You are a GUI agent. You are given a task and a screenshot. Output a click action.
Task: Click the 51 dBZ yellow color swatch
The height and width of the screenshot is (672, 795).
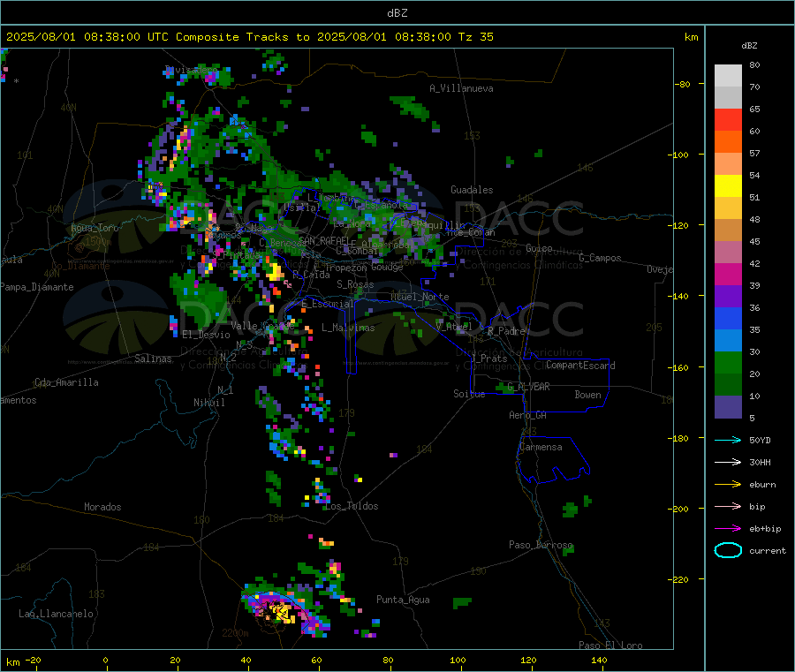728,186
